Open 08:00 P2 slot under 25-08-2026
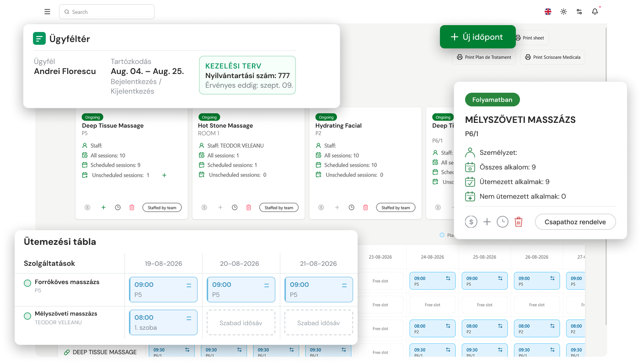This screenshot has height=364, width=642. 485,329
